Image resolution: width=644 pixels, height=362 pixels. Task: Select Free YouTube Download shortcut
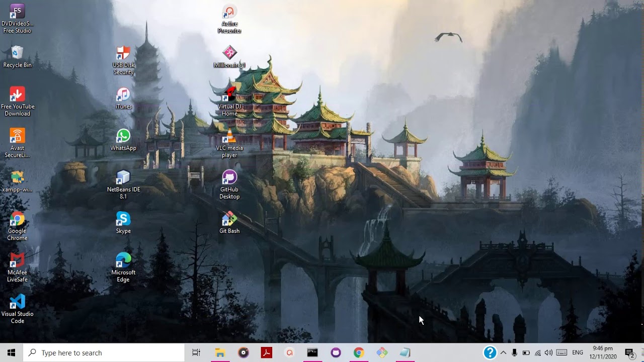(17, 102)
